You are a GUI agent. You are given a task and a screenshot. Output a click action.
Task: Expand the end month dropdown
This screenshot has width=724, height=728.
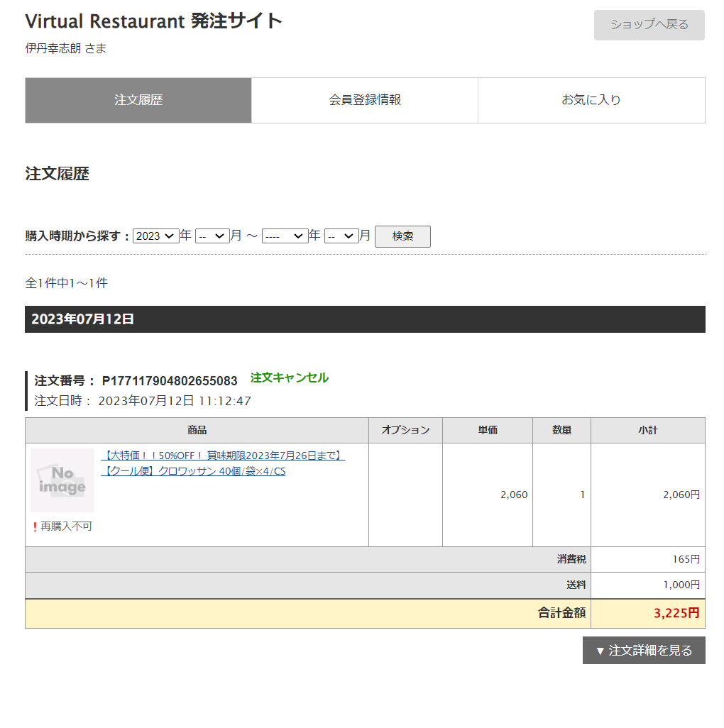coord(341,236)
